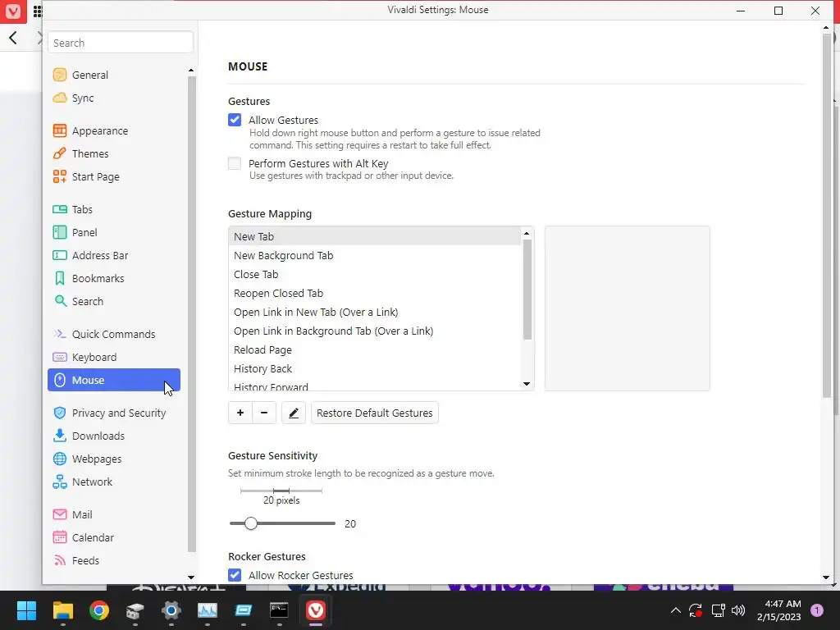Click the Webpages globe icon
840x630 pixels.
coord(59,459)
